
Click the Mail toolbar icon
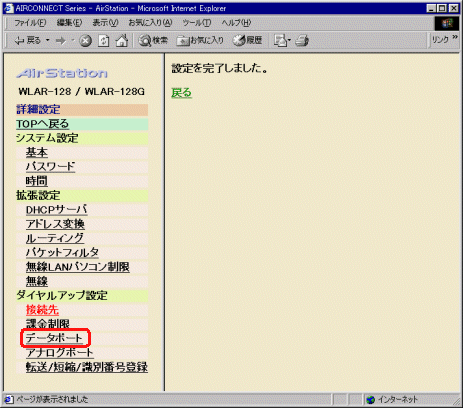280,41
